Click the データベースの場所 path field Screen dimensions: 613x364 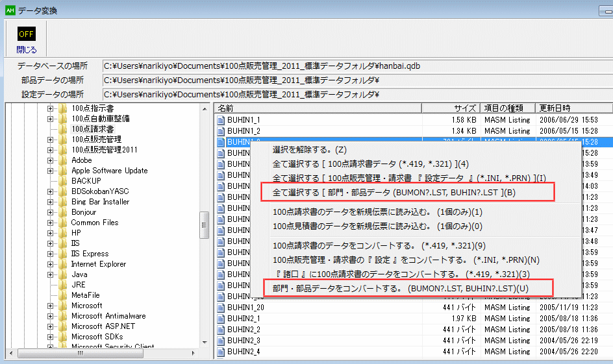tap(357, 66)
